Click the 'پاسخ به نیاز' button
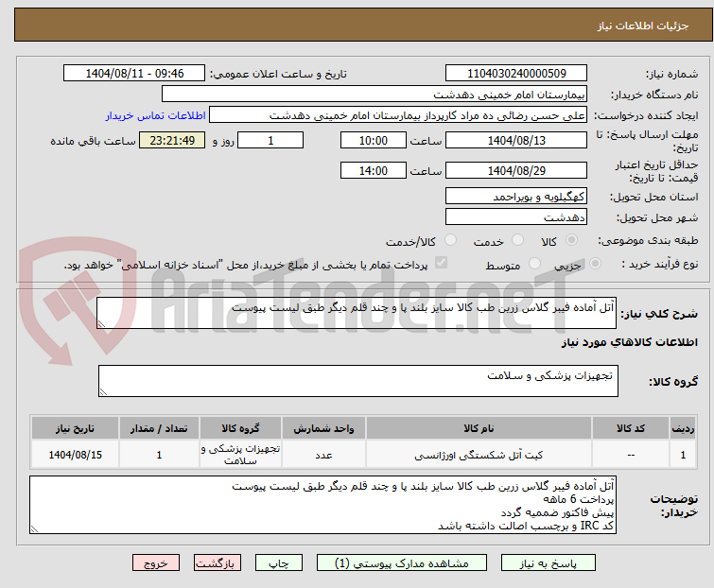 (563, 562)
